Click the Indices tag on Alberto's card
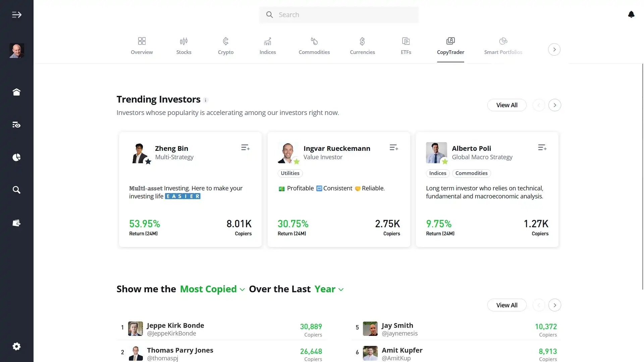This screenshot has width=644, height=362. coord(438,173)
